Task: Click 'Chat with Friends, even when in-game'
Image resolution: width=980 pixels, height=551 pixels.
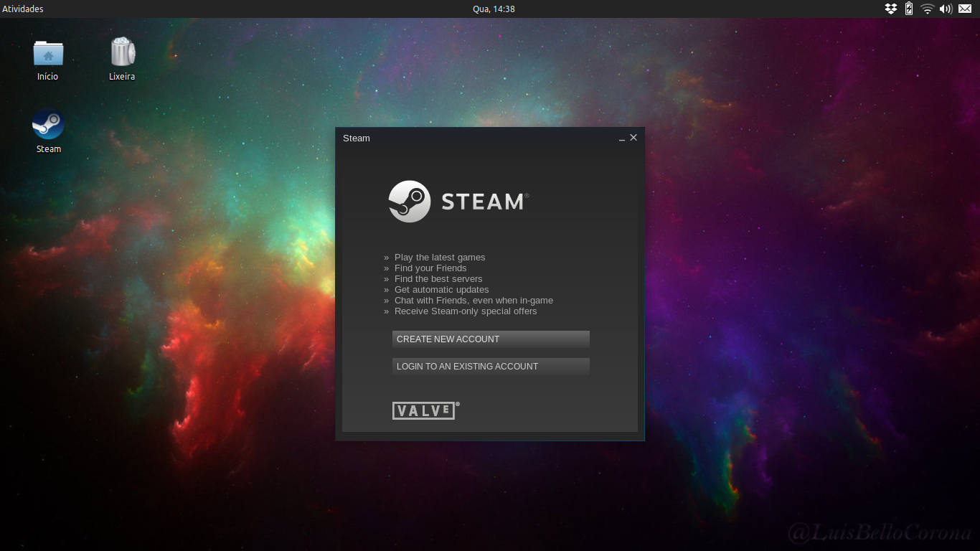Action: tap(473, 301)
